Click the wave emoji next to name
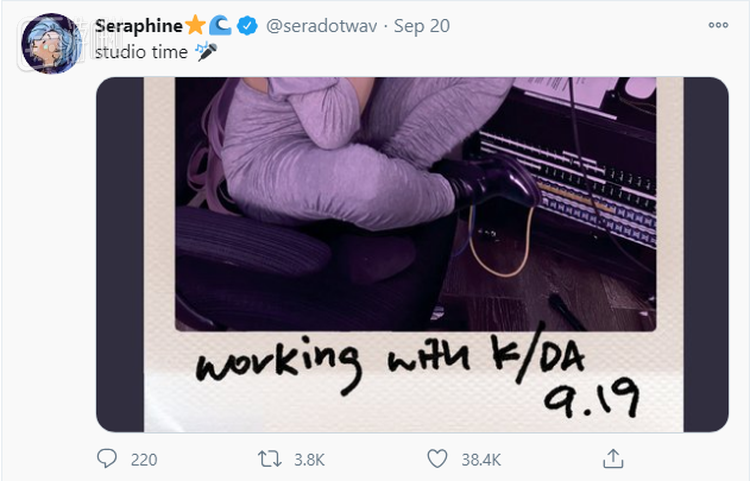Image resolution: width=750 pixels, height=481 pixels. pyautogui.click(x=221, y=25)
